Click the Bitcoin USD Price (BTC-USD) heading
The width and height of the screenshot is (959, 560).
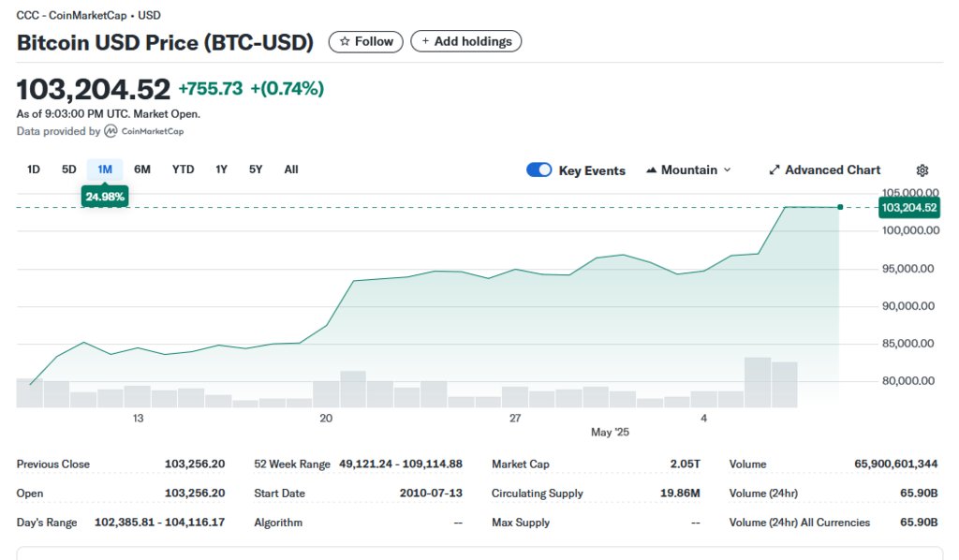point(165,43)
